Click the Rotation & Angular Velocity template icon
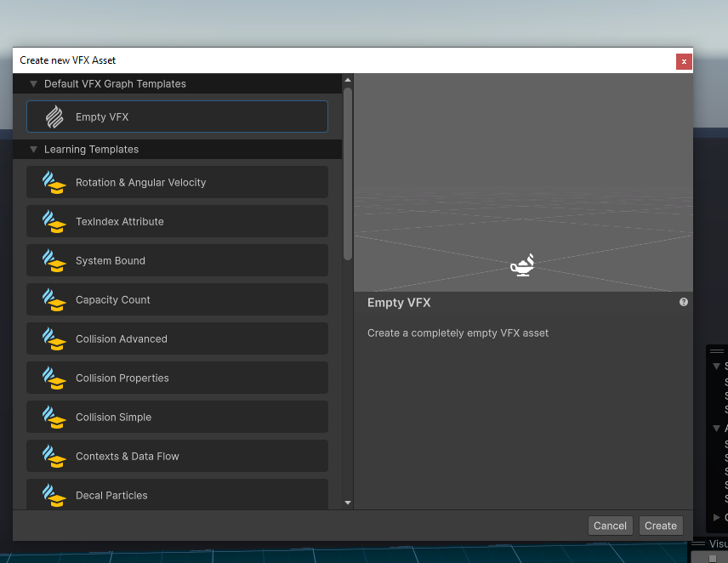The width and height of the screenshot is (728, 563). [x=54, y=182]
